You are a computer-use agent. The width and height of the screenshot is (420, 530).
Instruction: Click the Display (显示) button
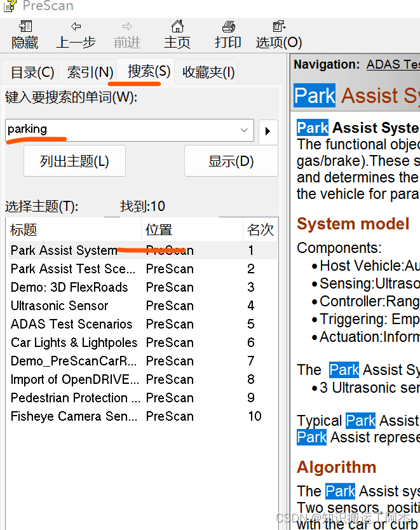(231, 161)
